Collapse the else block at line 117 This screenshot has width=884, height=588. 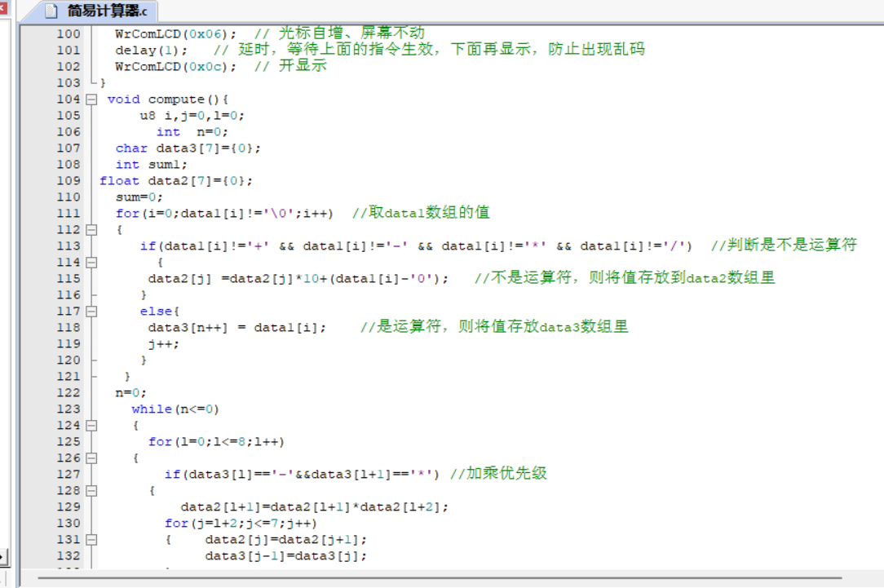[x=91, y=312]
